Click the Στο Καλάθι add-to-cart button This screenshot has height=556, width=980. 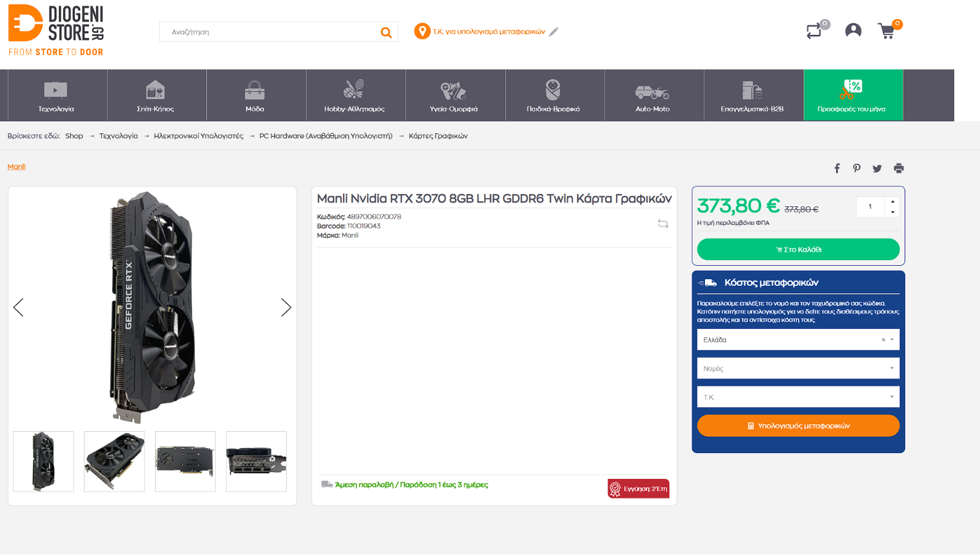798,250
